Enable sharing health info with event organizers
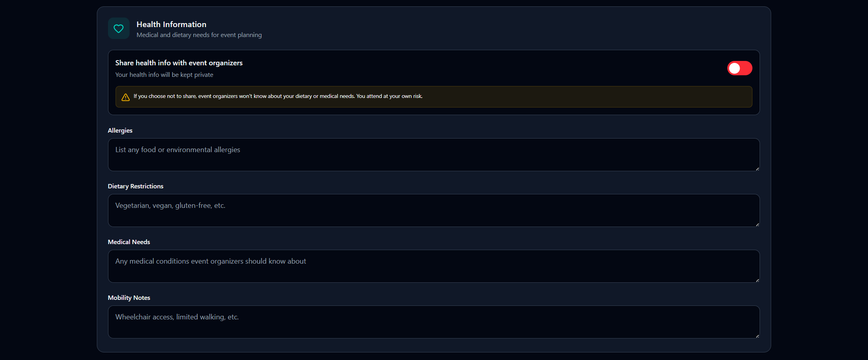Screen dimensions: 868x360 pos(739,68)
